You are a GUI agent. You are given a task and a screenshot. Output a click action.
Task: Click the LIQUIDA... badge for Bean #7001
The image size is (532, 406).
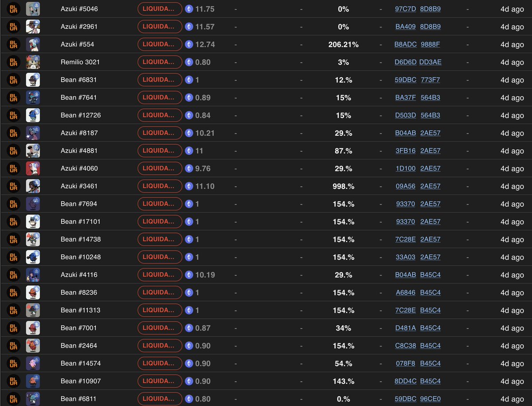point(160,328)
